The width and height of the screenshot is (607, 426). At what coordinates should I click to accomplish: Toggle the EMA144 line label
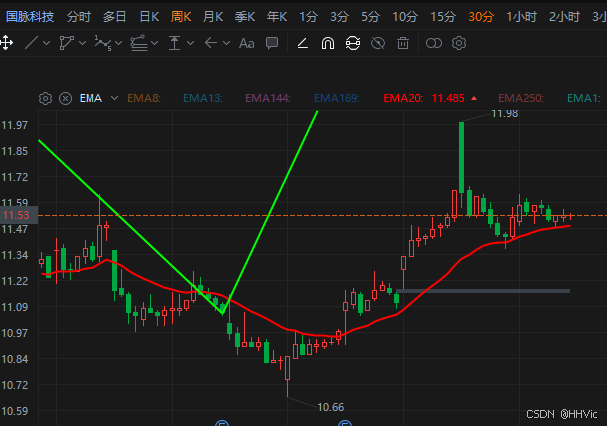pyautogui.click(x=267, y=98)
